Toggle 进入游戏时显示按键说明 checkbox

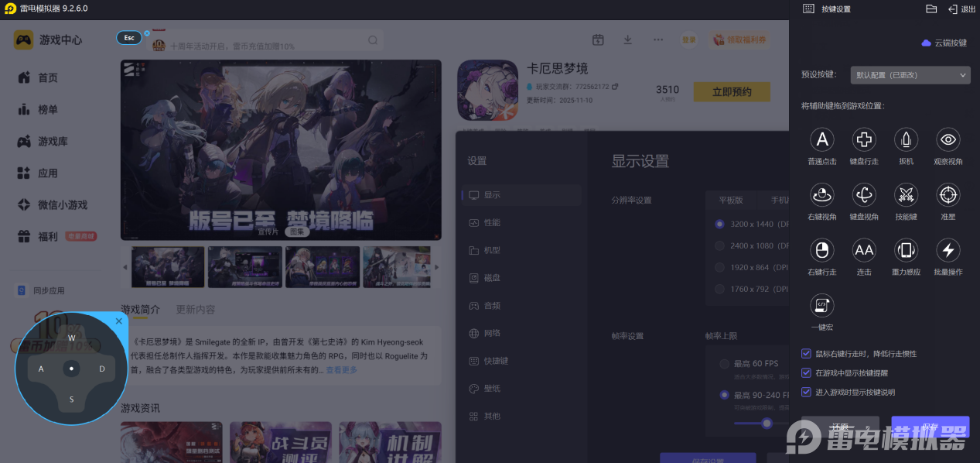(x=807, y=393)
